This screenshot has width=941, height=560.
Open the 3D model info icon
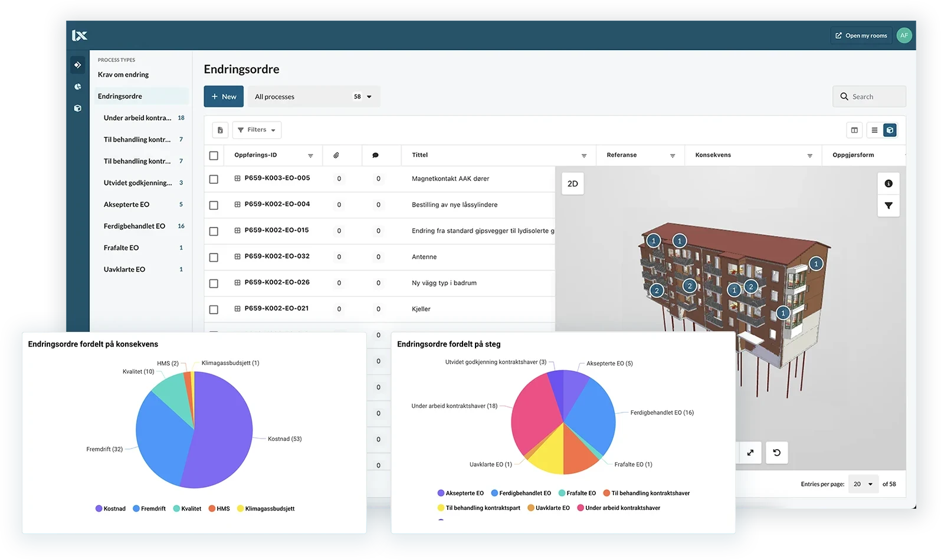(888, 184)
